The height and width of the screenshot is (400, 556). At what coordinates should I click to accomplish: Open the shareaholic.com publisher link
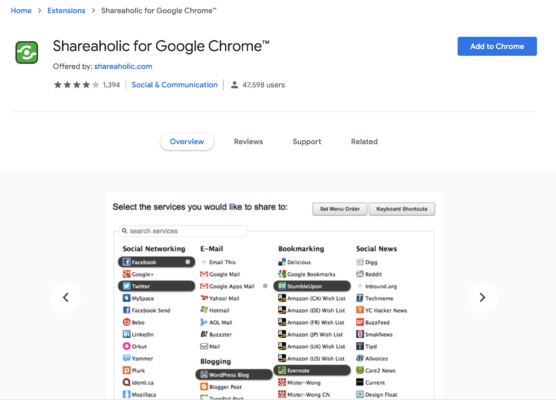pyautogui.click(x=123, y=66)
